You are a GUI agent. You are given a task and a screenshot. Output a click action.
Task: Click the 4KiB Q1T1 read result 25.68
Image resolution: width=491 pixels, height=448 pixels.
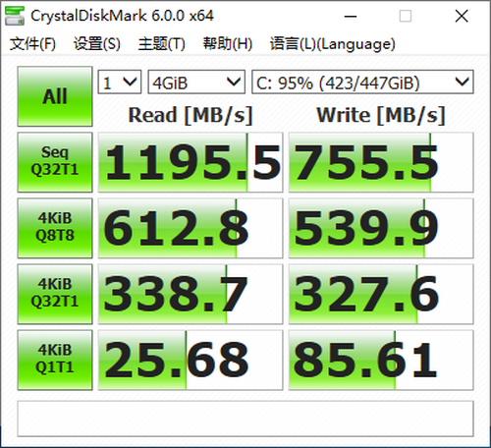pyautogui.click(x=191, y=360)
